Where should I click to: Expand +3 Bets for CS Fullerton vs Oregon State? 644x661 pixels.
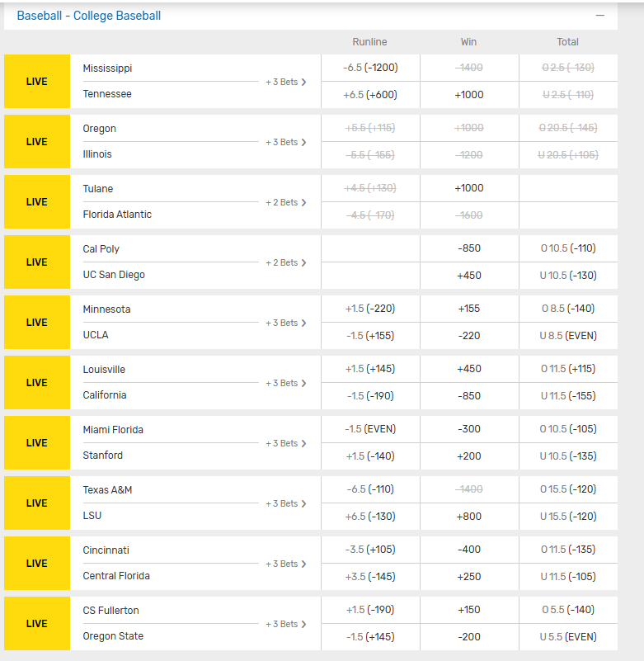coord(285,625)
